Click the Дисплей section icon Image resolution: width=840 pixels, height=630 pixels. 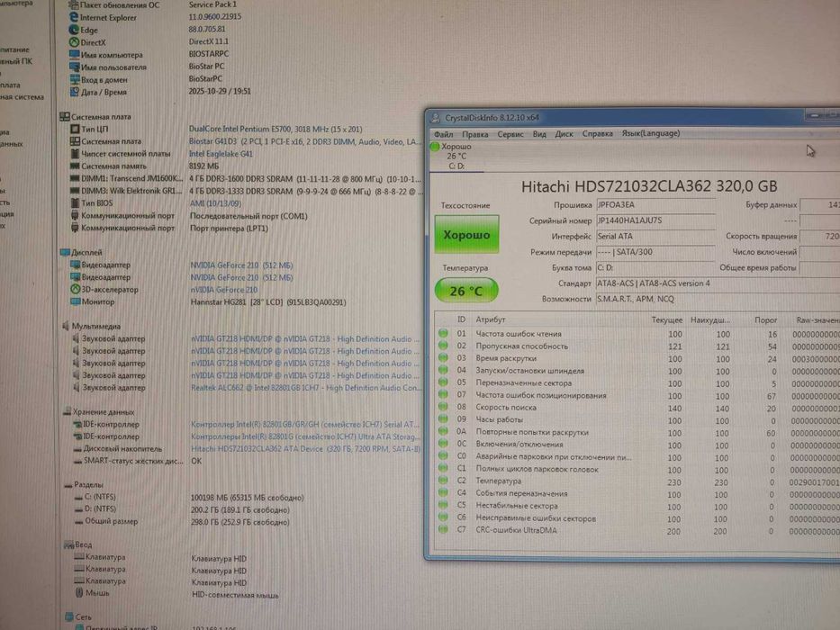[x=65, y=252]
